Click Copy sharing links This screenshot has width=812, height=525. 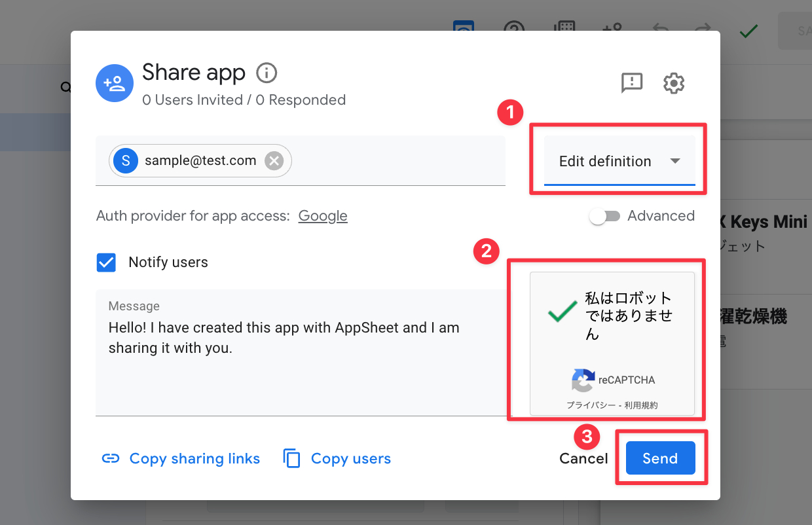tap(181, 459)
